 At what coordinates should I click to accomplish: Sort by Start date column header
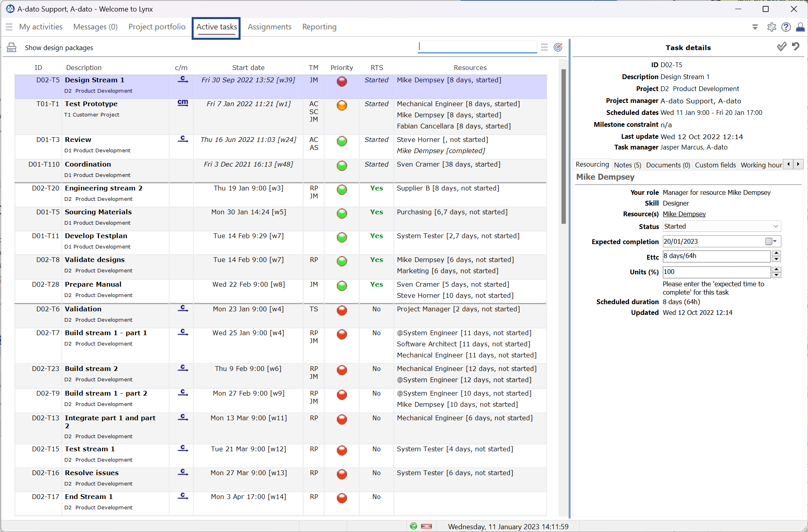point(248,68)
